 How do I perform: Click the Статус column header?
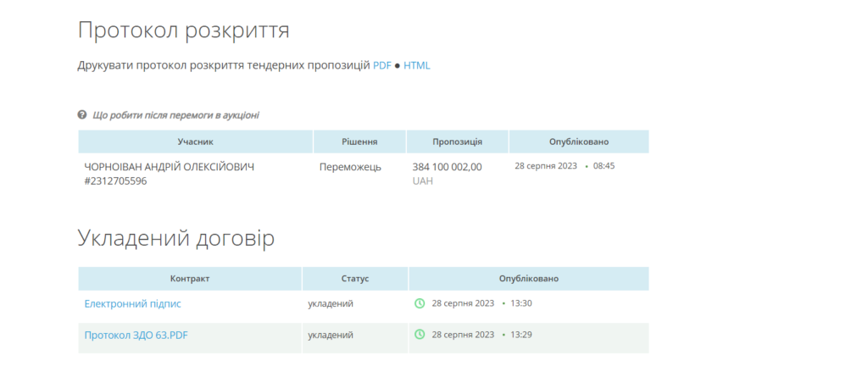point(354,279)
